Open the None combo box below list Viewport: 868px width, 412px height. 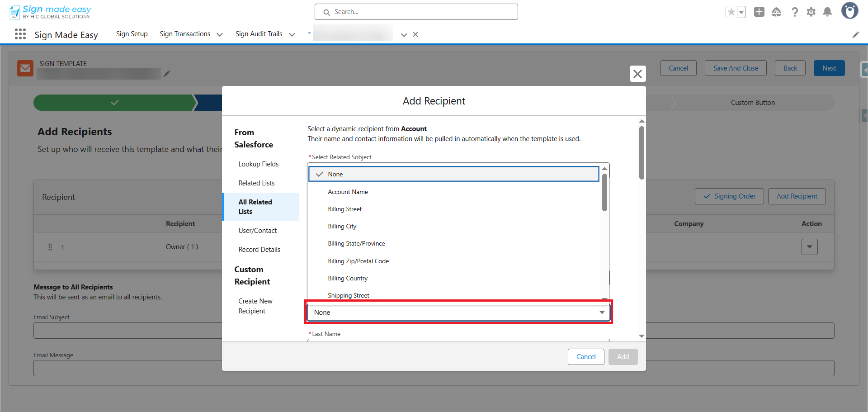tap(458, 313)
